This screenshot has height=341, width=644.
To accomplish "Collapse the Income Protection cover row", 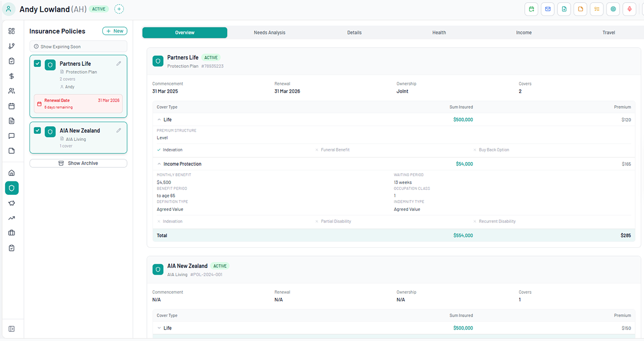I will 159,164.
